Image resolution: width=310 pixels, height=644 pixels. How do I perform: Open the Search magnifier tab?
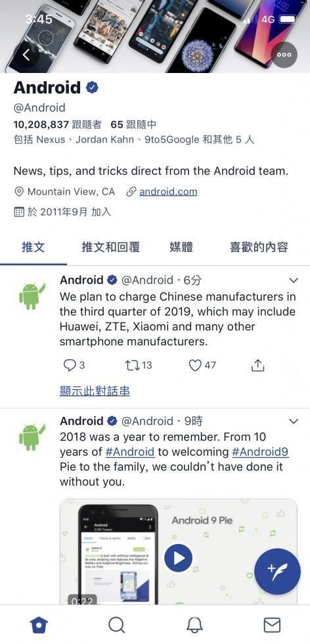coord(117,625)
